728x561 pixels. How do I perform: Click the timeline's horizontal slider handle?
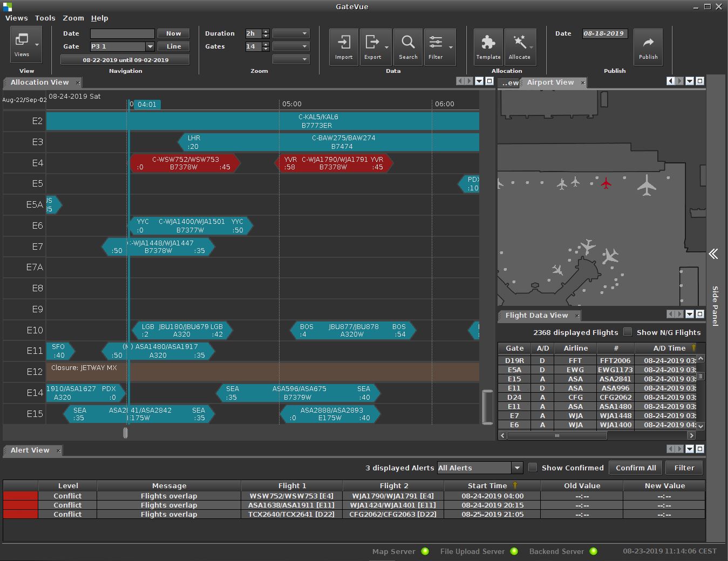[125, 433]
